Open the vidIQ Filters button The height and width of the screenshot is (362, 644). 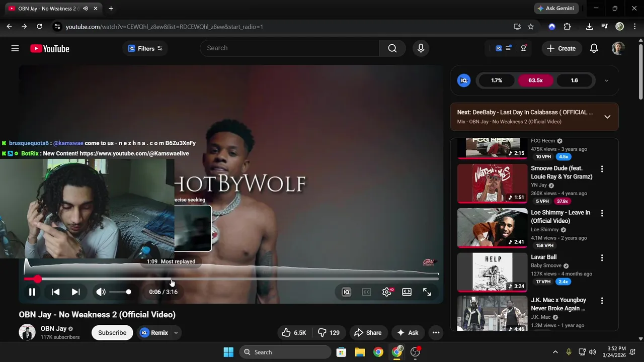145,48
